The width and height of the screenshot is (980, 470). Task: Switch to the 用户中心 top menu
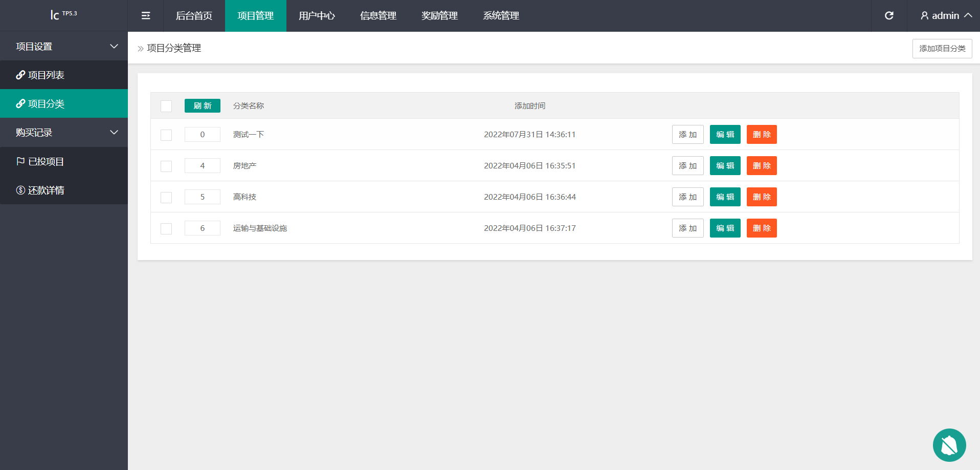tap(317, 16)
